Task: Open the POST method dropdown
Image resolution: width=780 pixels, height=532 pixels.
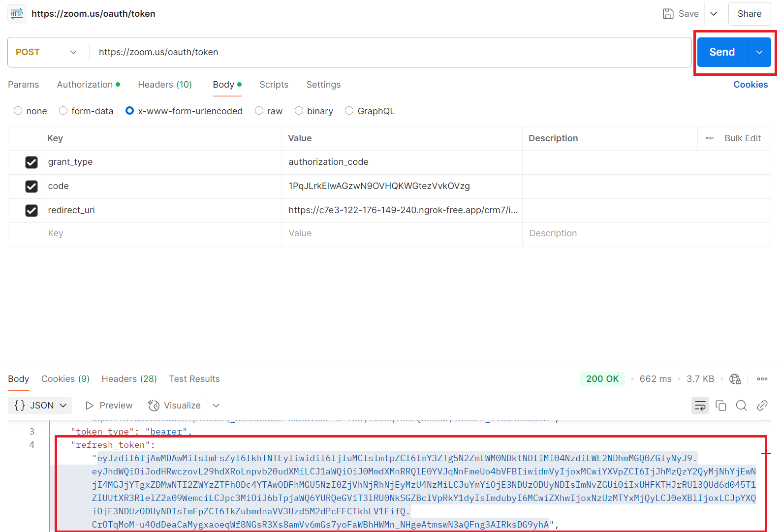Action: [47, 52]
